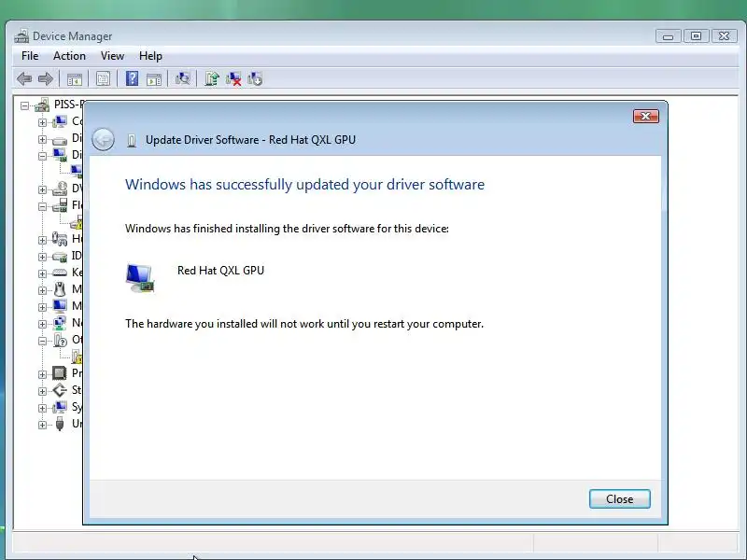This screenshot has width=747, height=560.
Task: Expand the Network adapters node
Action: 42,324
